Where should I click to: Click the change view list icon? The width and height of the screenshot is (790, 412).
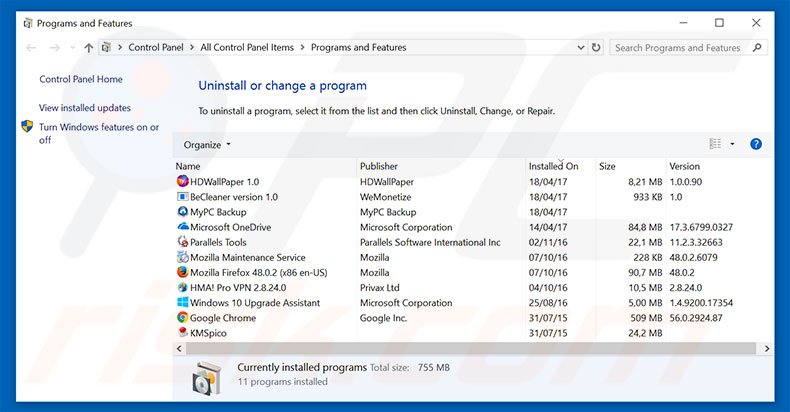point(715,144)
